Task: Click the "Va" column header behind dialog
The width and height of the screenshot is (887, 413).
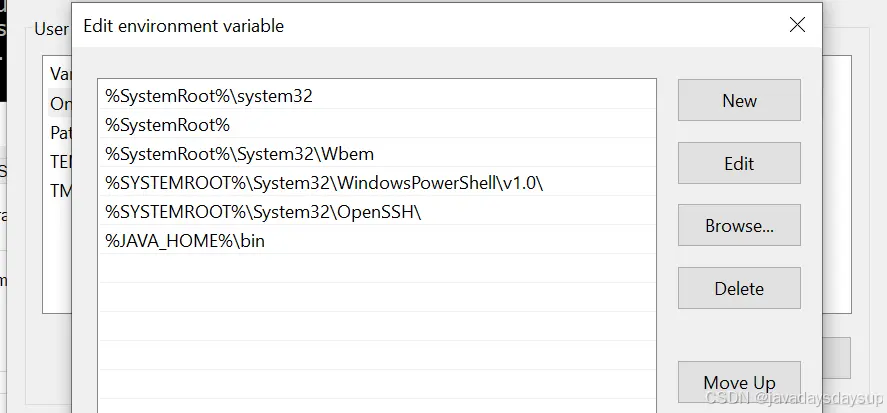Action: pyautogui.click(x=59, y=74)
